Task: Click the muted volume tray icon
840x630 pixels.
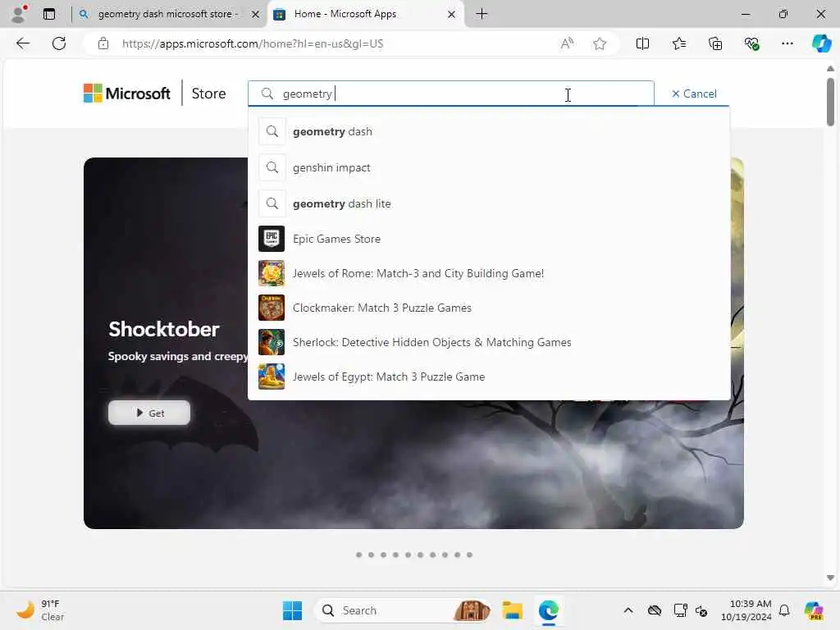Action: click(x=701, y=610)
